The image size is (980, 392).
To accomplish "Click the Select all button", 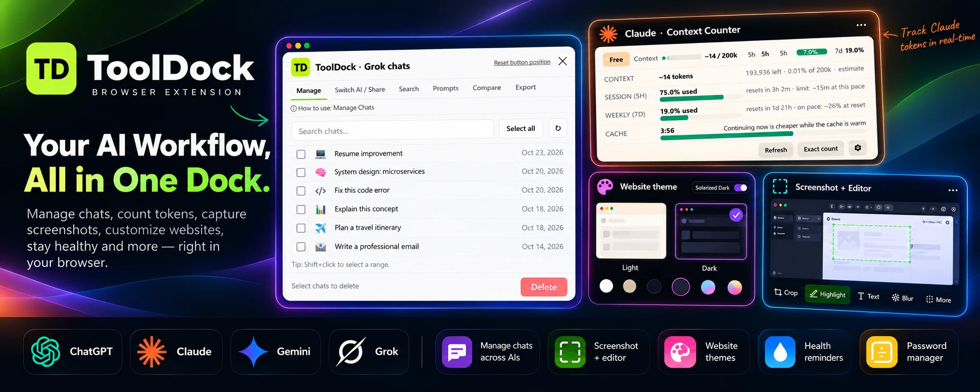I will tap(520, 129).
